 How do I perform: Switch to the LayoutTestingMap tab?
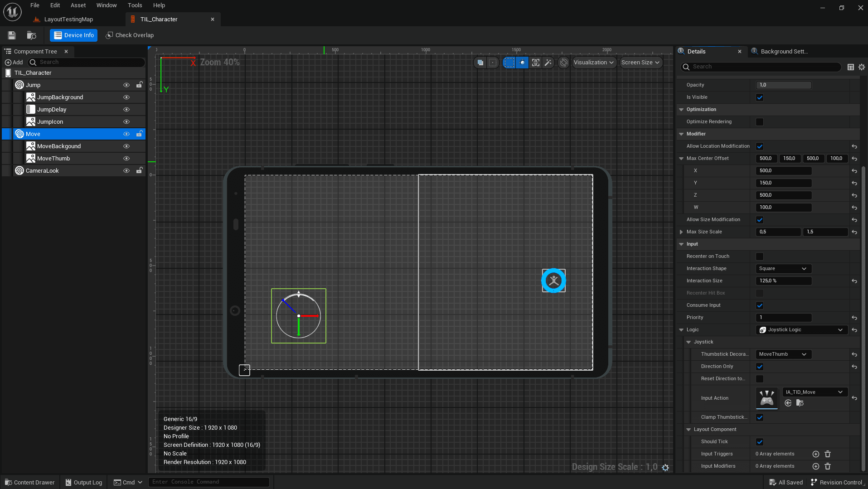click(x=68, y=19)
